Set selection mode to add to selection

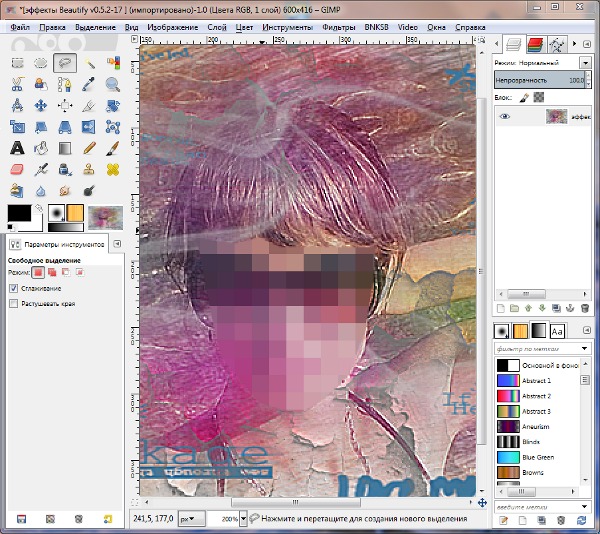[52, 272]
